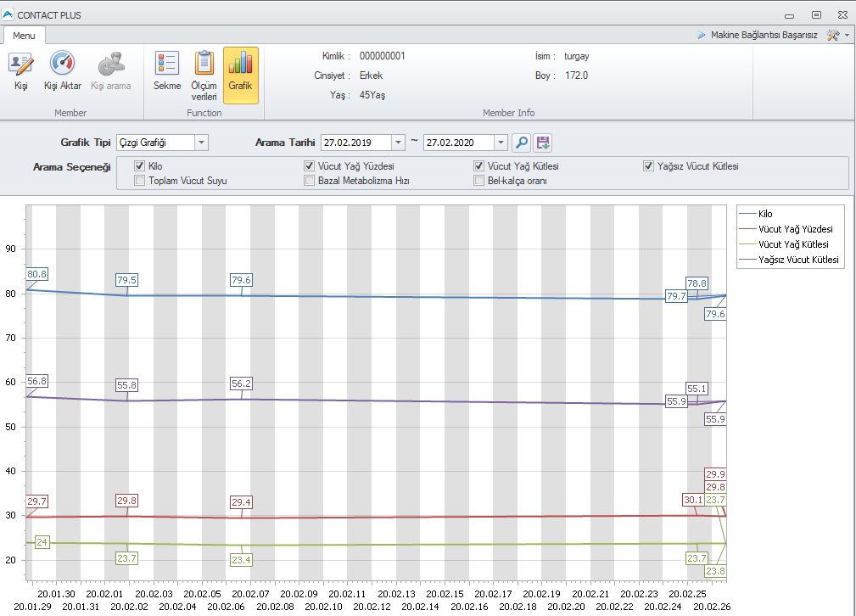This screenshot has height=616, width=856.
Task: Click the 23.4 fat mass data label
Action: coord(241,560)
